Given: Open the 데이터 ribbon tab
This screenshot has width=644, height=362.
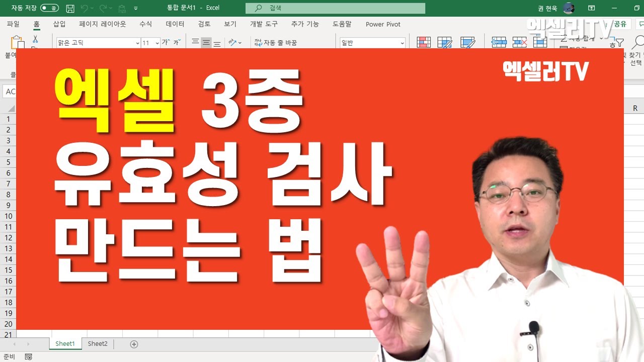Looking at the screenshot, I should click(175, 24).
